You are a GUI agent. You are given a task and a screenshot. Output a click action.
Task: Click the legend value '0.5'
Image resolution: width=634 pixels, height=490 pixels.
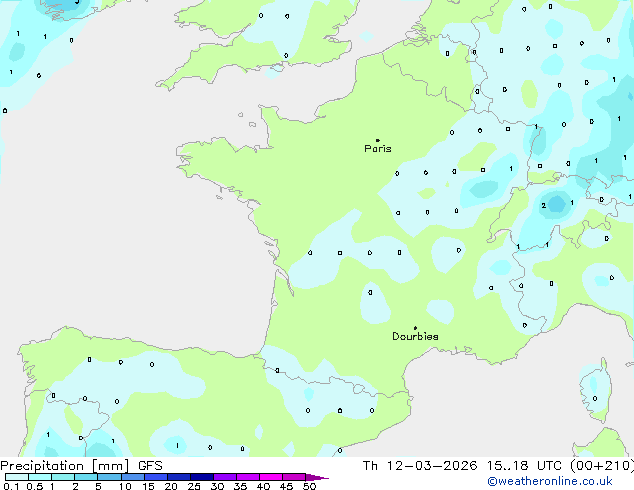pyautogui.click(x=35, y=486)
